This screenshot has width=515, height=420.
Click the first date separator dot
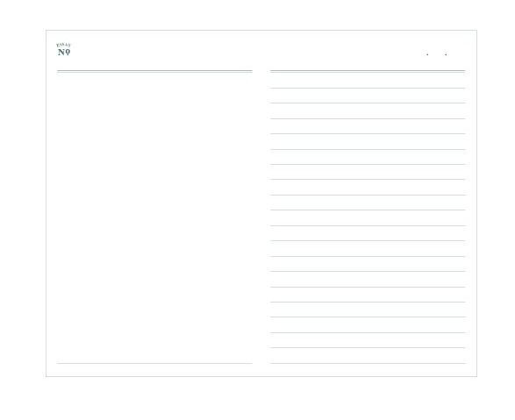click(x=427, y=54)
